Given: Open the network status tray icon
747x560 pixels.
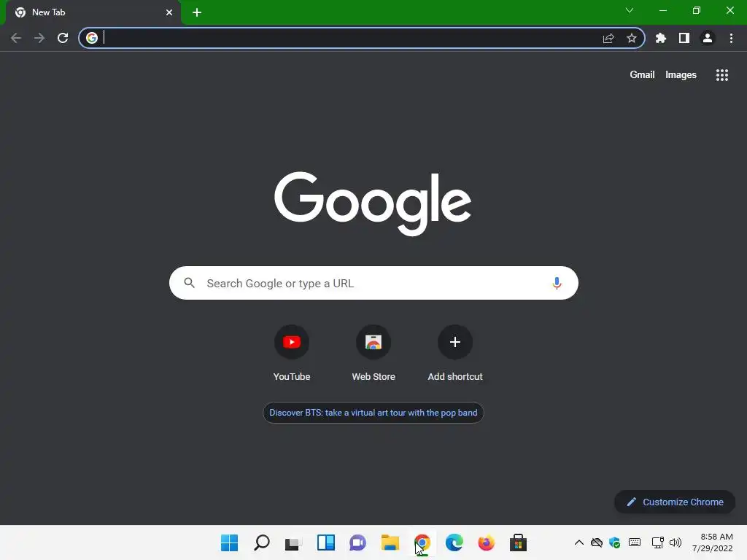Looking at the screenshot, I should [658, 542].
